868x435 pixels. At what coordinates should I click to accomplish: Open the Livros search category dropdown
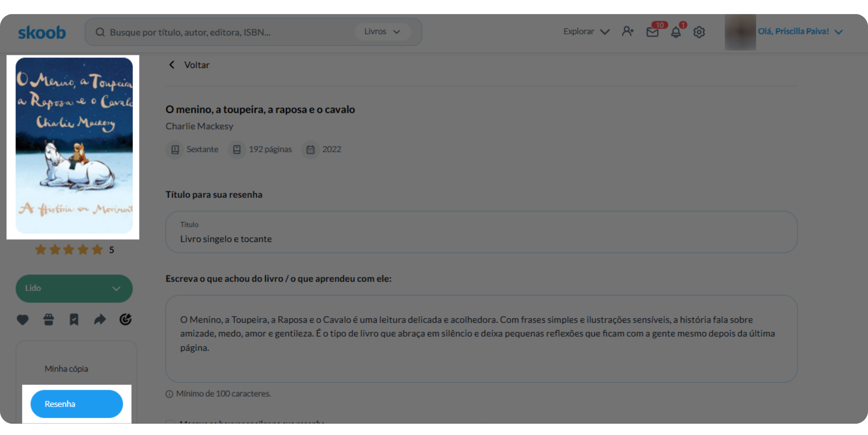point(382,32)
